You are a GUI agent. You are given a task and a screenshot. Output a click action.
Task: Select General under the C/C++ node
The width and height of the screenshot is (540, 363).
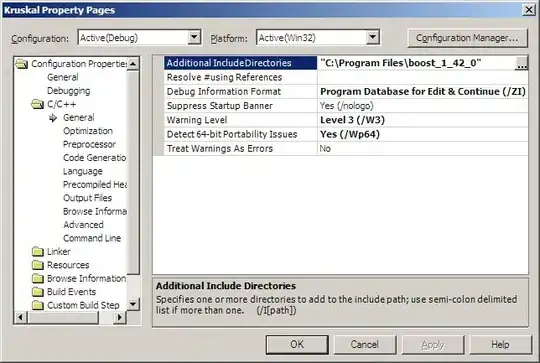coord(79,117)
